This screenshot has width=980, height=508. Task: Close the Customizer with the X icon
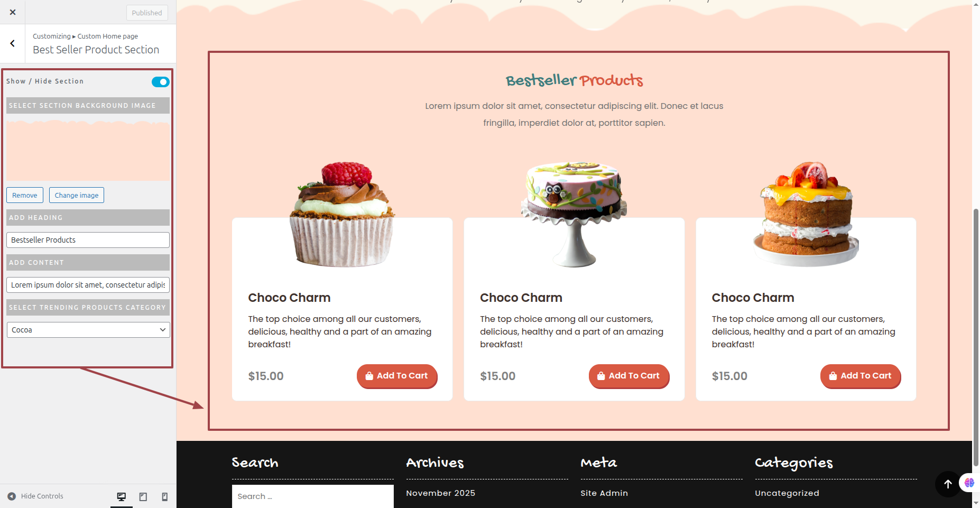click(13, 12)
